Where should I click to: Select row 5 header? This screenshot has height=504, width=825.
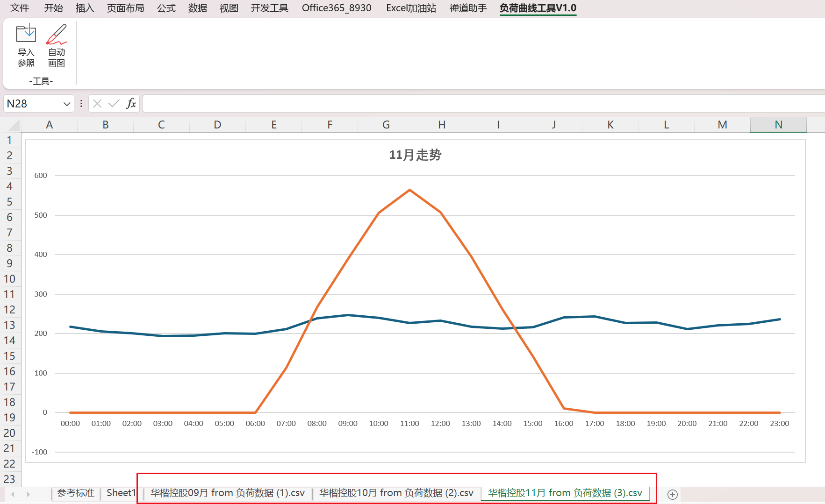click(10, 202)
